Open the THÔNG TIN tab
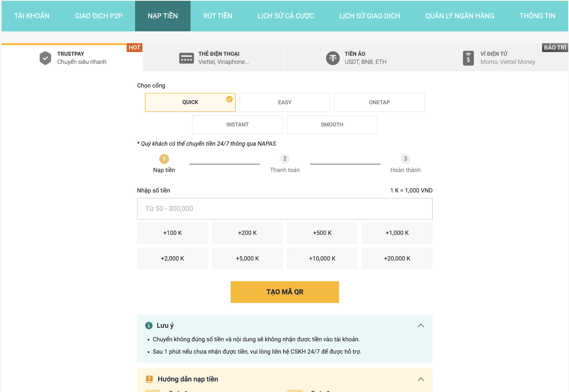This screenshot has width=569, height=392. pos(537,16)
